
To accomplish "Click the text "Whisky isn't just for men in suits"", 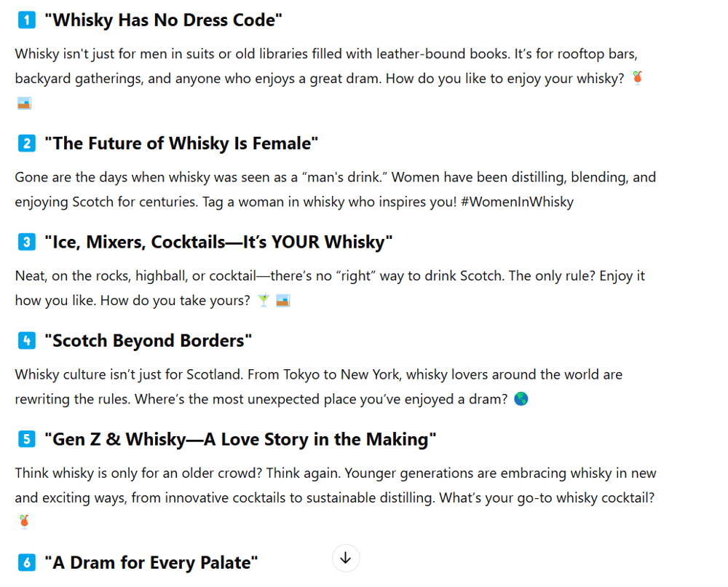I will pos(115,54).
